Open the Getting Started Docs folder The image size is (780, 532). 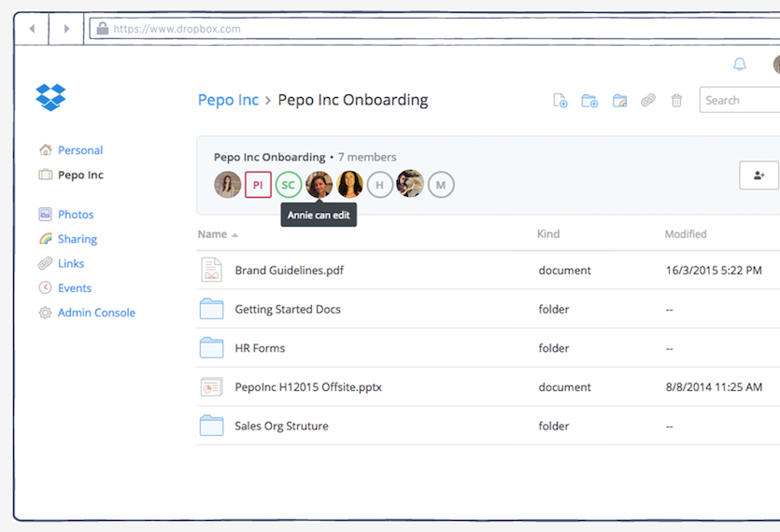click(x=288, y=309)
